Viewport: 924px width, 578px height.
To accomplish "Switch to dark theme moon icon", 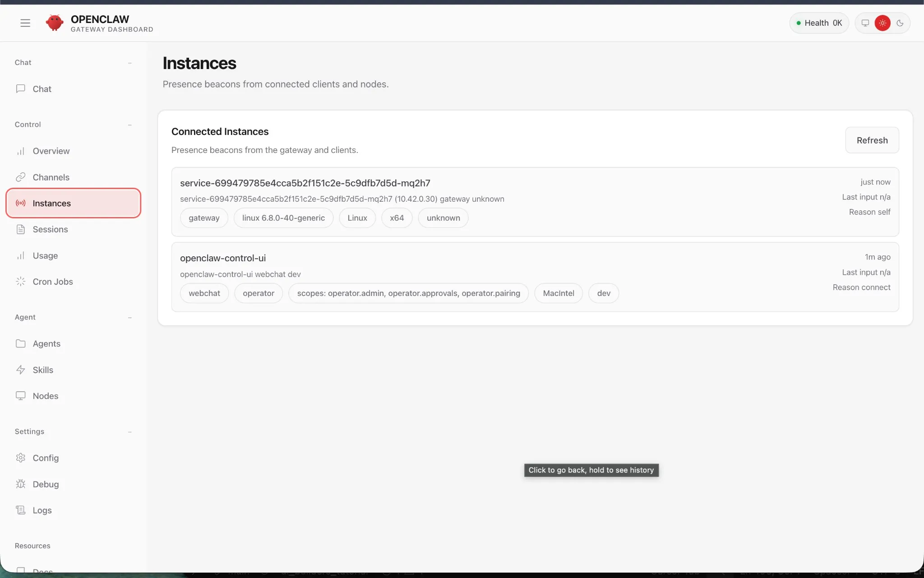I will click(900, 23).
